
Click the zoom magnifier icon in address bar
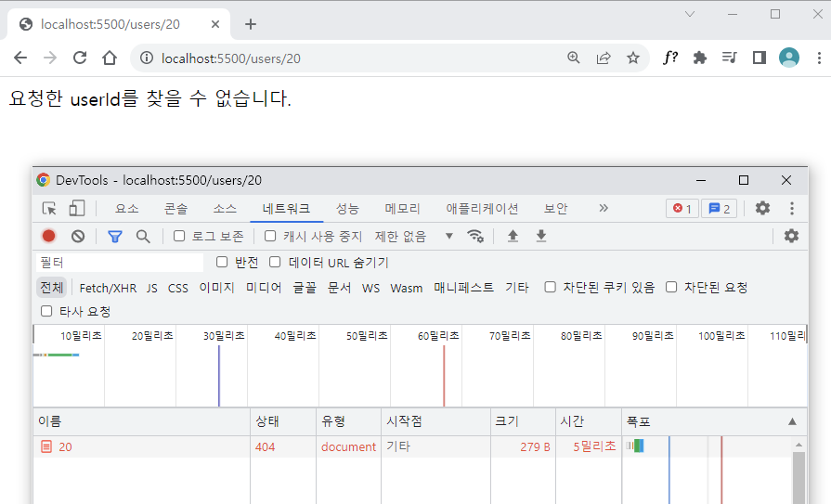click(574, 58)
